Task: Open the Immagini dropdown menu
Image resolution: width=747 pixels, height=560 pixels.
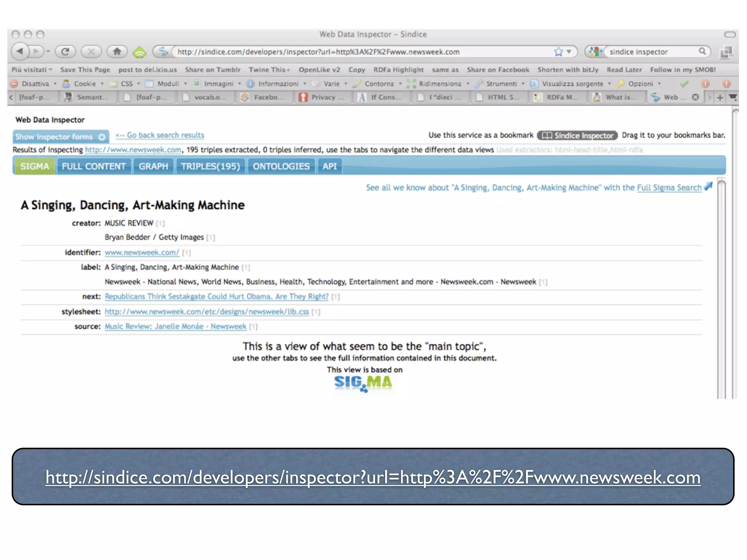Action: tap(218, 84)
